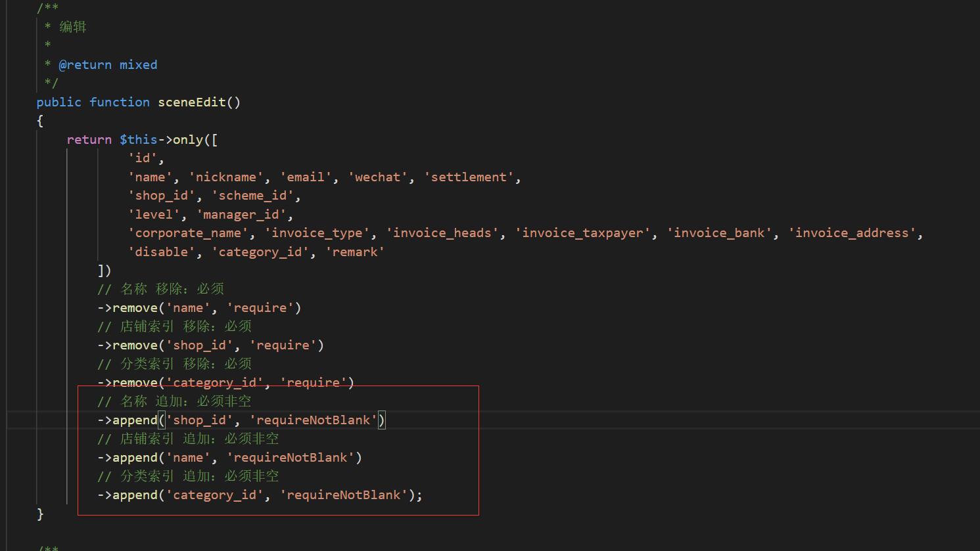The width and height of the screenshot is (980, 551).
Task: Click the comment '名称 追加：必须非空'
Action: [x=175, y=401]
